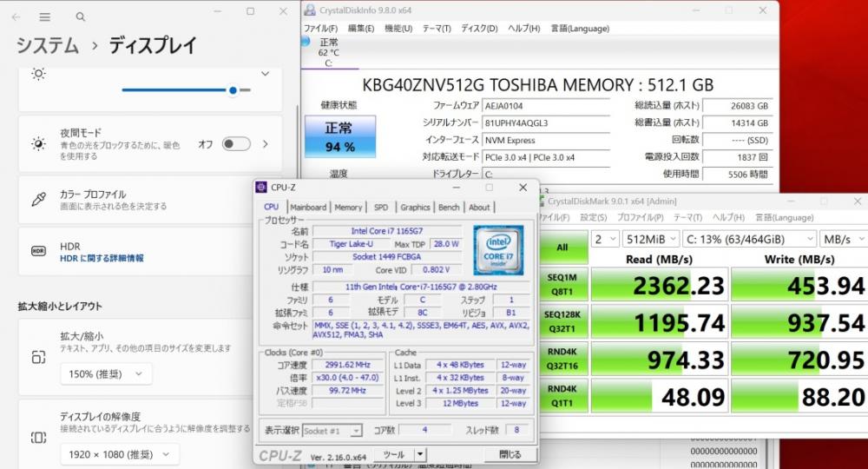Screen dimensions: 868x469
Task: Open CrystalDiskMark 設定(S) menu
Action: click(x=594, y=218)
